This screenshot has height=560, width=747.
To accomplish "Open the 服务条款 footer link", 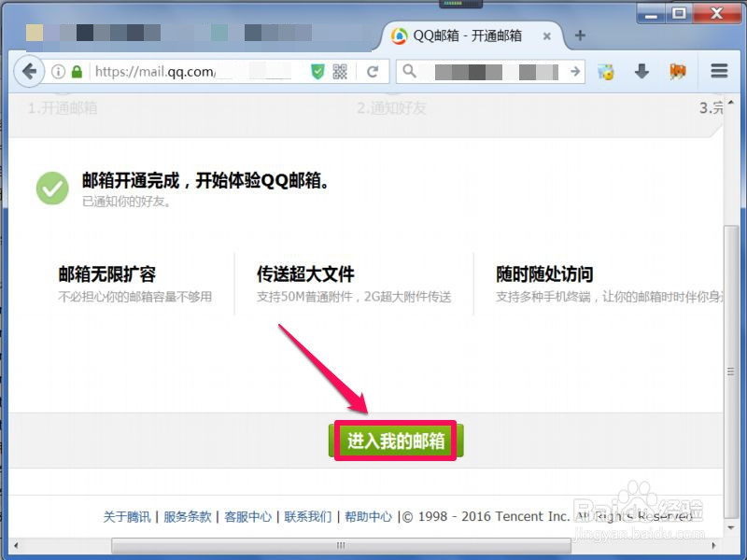I will click(x=188, y=517).
